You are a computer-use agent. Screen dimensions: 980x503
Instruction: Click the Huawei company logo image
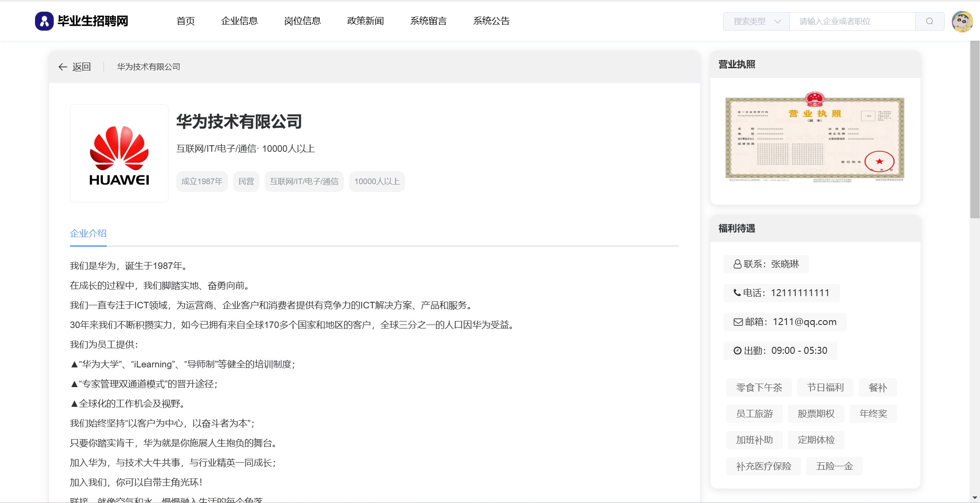coord(119,154)
